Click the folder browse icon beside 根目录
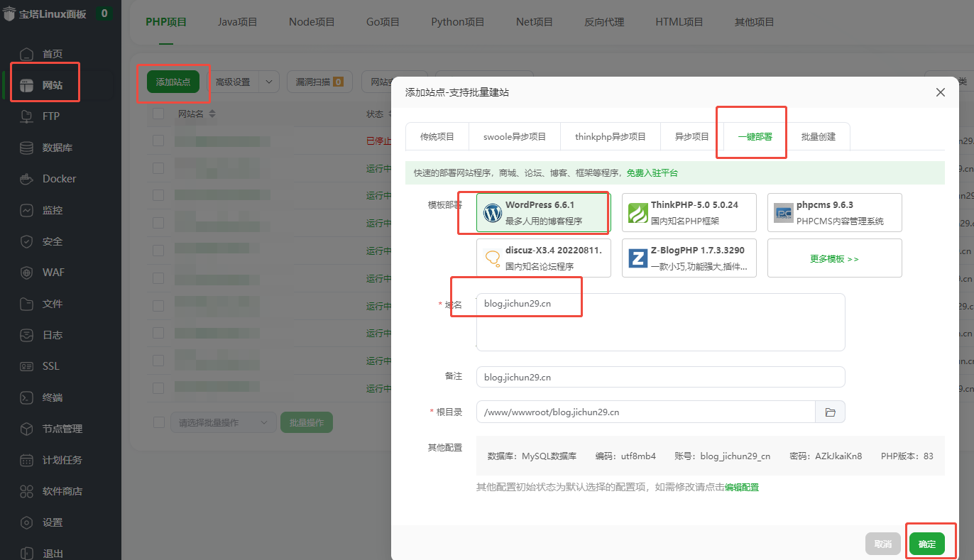The height and width of the screenshot is (560, 974). point(830,412)
